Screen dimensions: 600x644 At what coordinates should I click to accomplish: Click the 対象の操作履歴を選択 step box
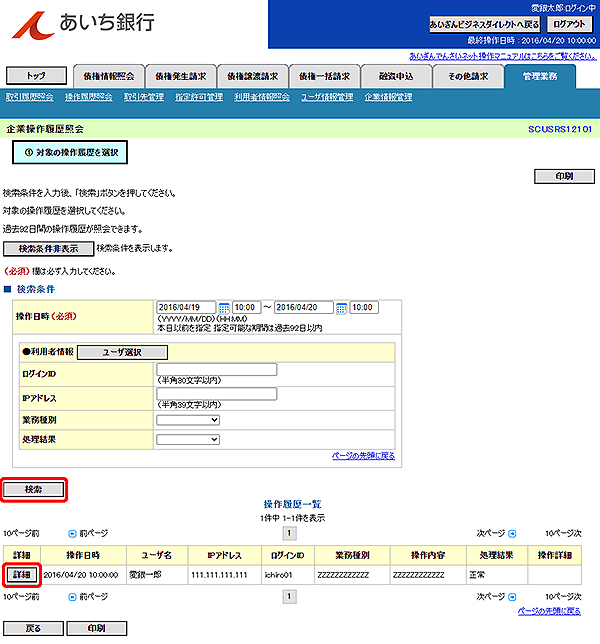tap(70, 152)
